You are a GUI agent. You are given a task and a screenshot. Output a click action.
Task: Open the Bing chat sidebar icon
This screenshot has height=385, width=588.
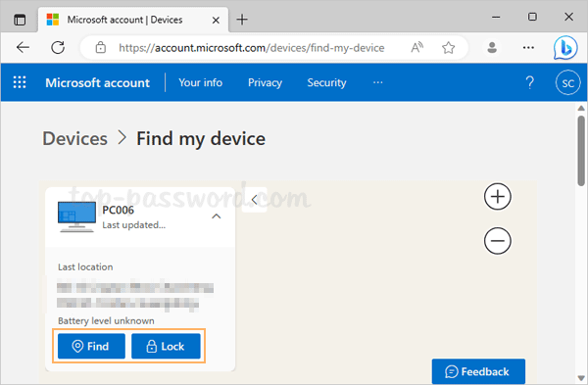(565, 48)
